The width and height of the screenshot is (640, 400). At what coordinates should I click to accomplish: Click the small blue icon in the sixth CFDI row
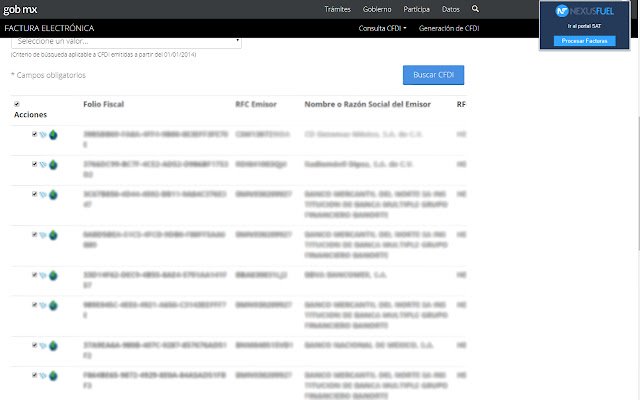coord(43,305)
